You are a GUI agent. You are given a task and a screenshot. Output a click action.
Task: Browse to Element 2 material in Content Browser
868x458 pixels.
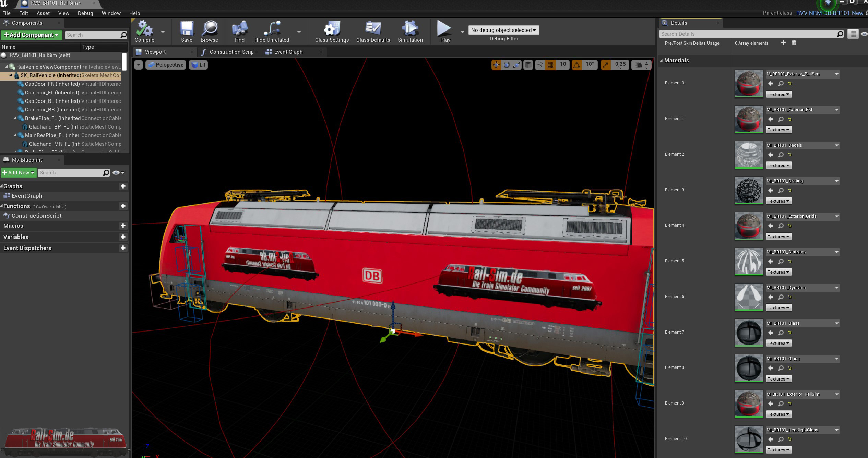pos(781,155)
